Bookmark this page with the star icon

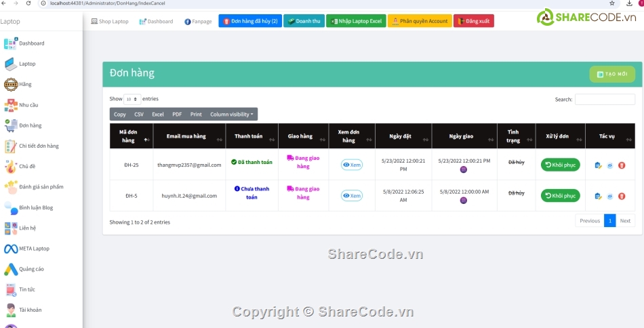point(612,3)
